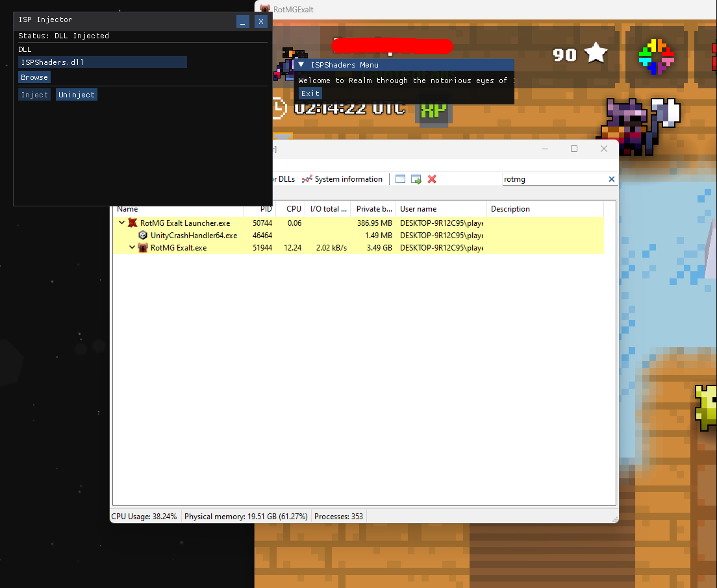Image resolution: width=717 pixels, height=588 pixels.
Task: Close the ISP Injector window
Action: click(x=260, y=21)
